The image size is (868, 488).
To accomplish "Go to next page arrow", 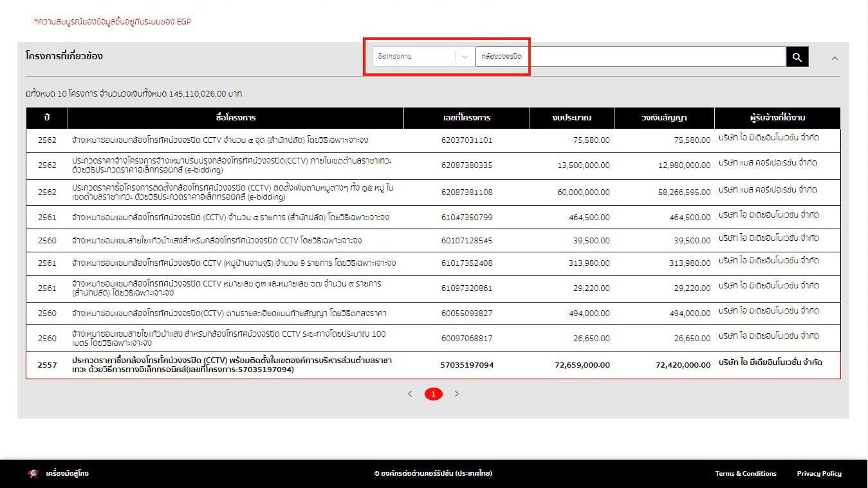I will [457, 393].
